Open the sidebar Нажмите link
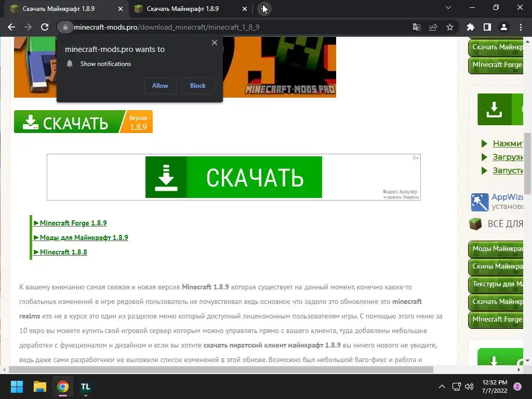The image size is (532, 399). pos(508,143)
